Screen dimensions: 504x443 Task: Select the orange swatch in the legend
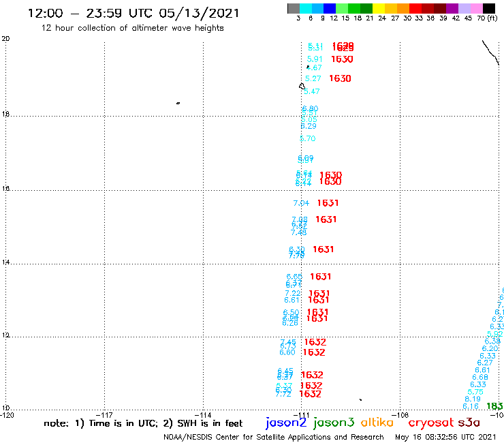click(403, 8)
